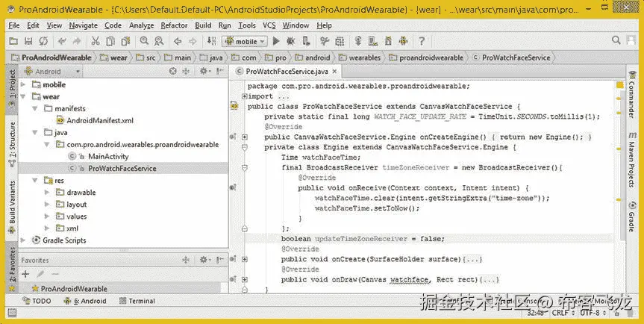Click the Back navigation arrow
This screenshot has height=324, width=644.
[x=178, y=41]
